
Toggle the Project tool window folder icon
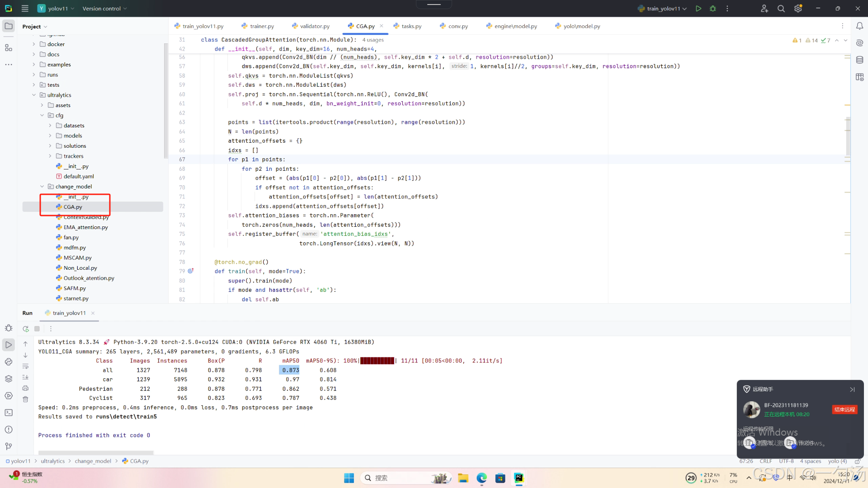point(9,26)
